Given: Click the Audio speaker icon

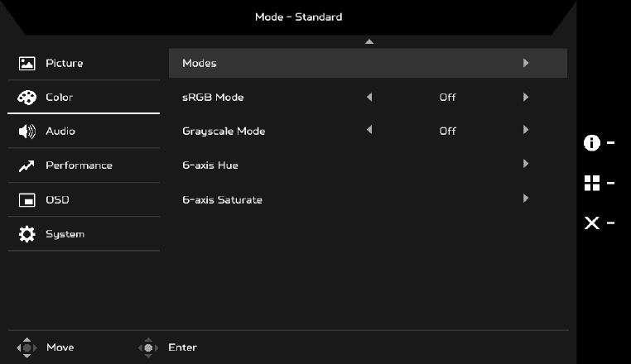Looking at the screenshot, I should pyautogui.click(x=27, y=132).
